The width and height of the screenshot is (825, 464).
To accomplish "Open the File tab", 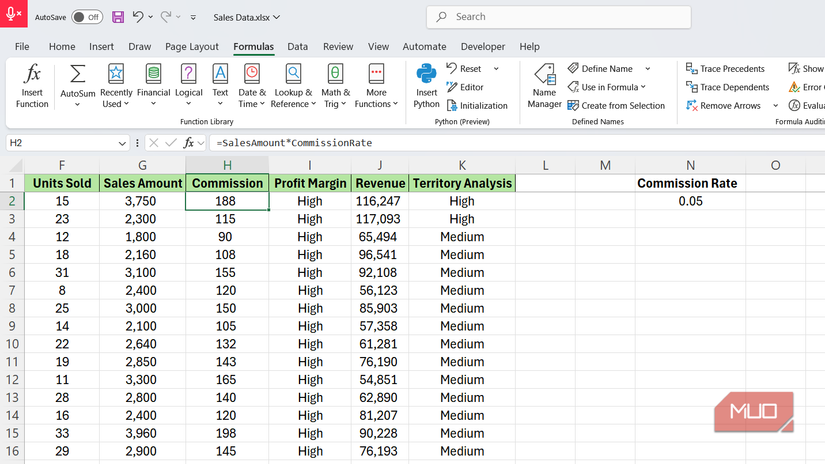I will (22, 46).
